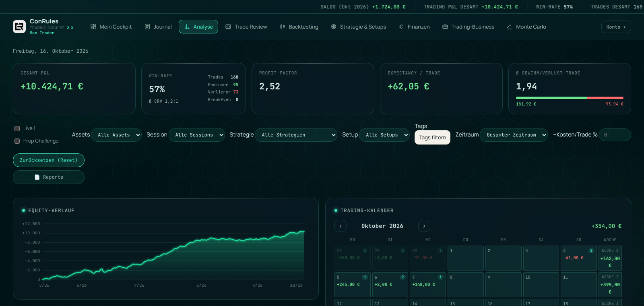The width and height of the screenshot is (644, 306).
Task: Select the October 4 calendar day -41,00 €
Action: pos(579,258)
